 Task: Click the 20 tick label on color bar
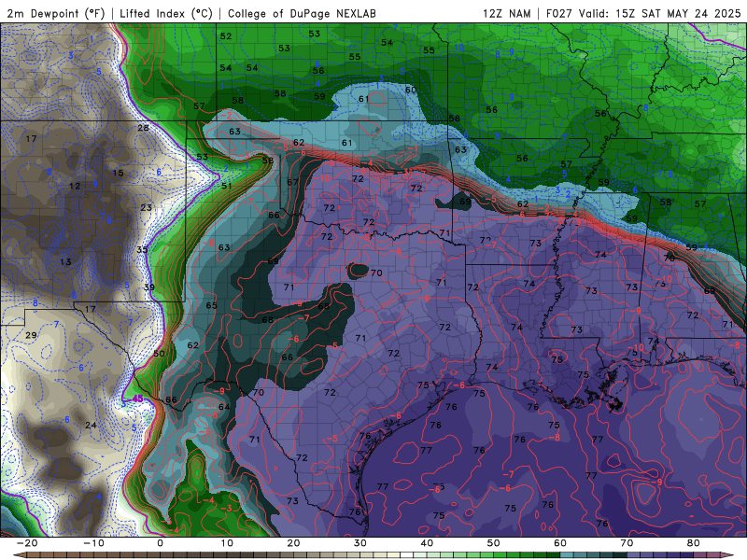click(x=293, y=543)
